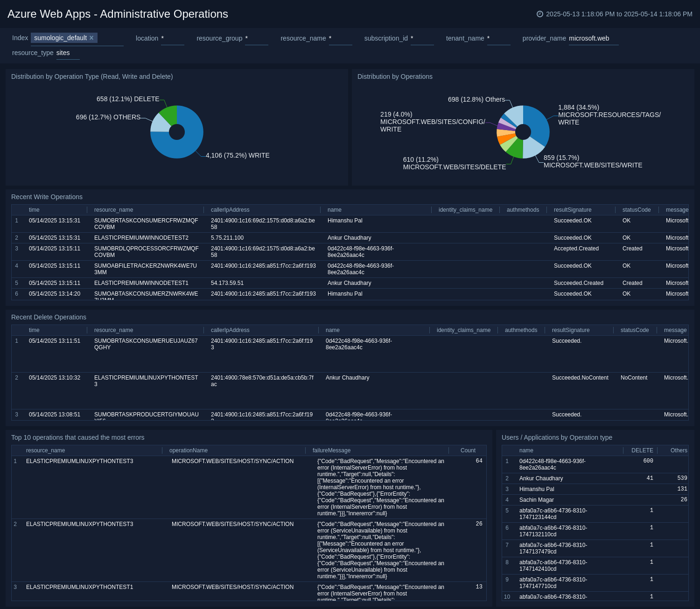This screenshot has height=609, width=700.
Task: Sort Users table by Others column
Action: coord(679,450)
